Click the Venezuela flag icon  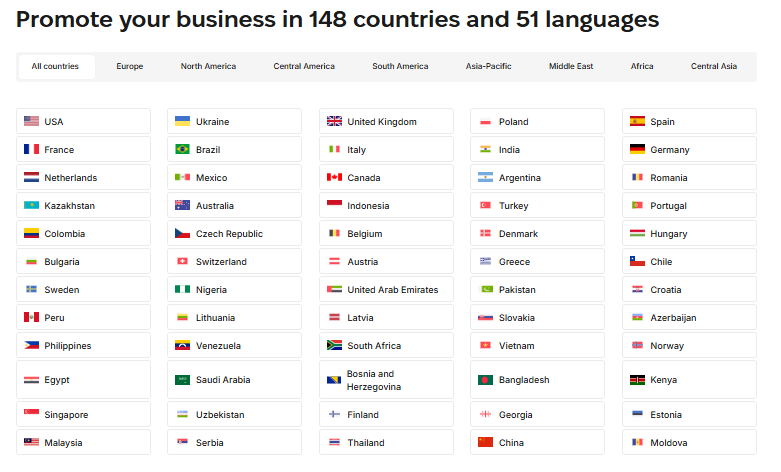182,345
